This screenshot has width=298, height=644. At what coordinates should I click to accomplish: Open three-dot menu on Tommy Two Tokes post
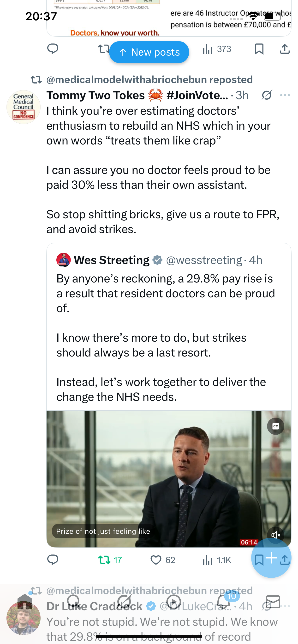(285, 95)
